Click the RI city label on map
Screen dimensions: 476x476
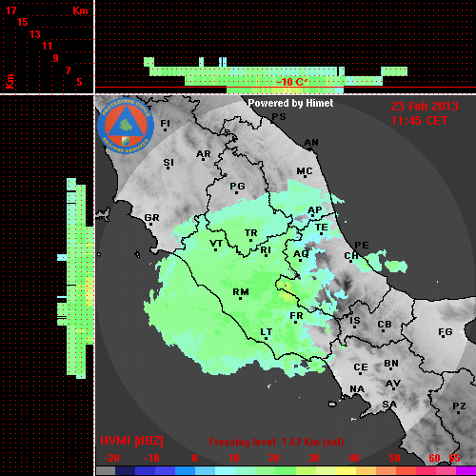coord(266,250)
